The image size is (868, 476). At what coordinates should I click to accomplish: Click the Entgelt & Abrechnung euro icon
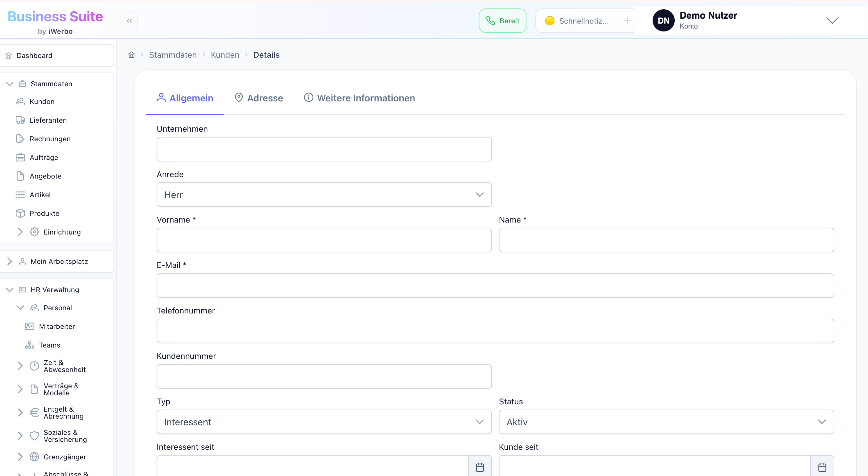point(34,412)
